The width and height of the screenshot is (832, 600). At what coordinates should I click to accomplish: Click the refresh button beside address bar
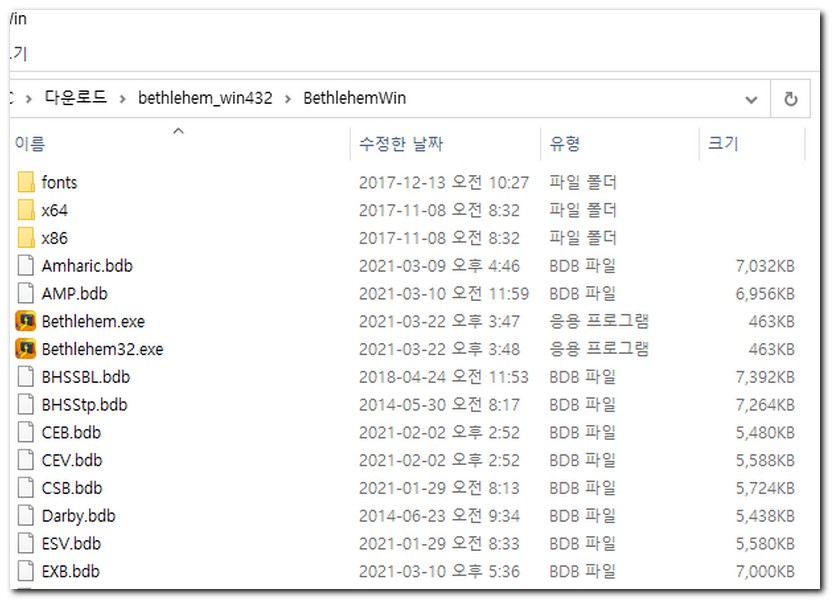pyautogui.click(x=790, y=99)
